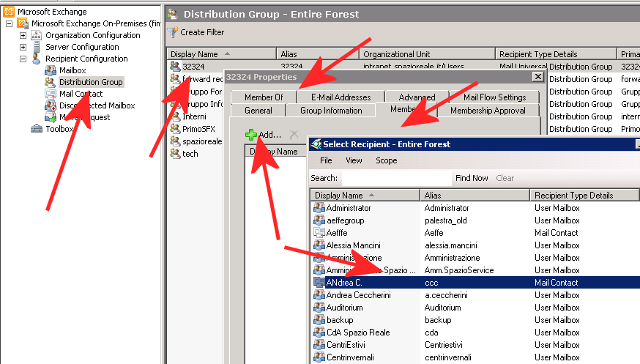Viewport: 640px width, 364px height.
Task: Select the Toolbox tree item
Action: (x=59, y=129)
